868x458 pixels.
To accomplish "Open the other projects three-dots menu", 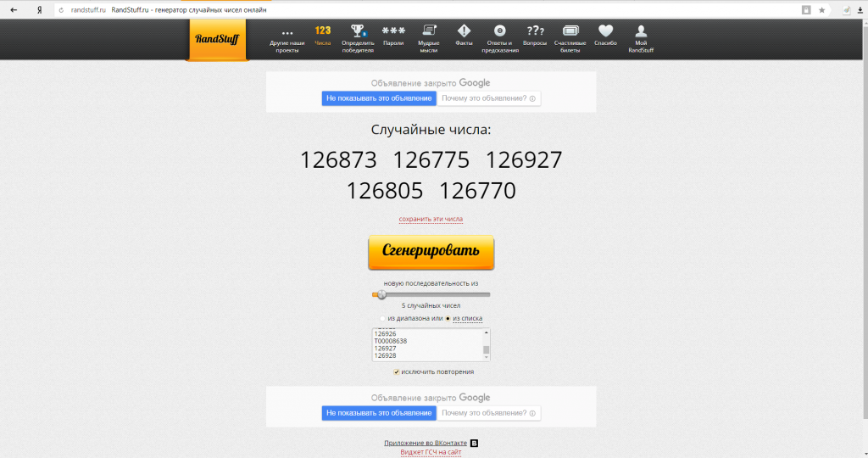I will (x=287, y=39).
